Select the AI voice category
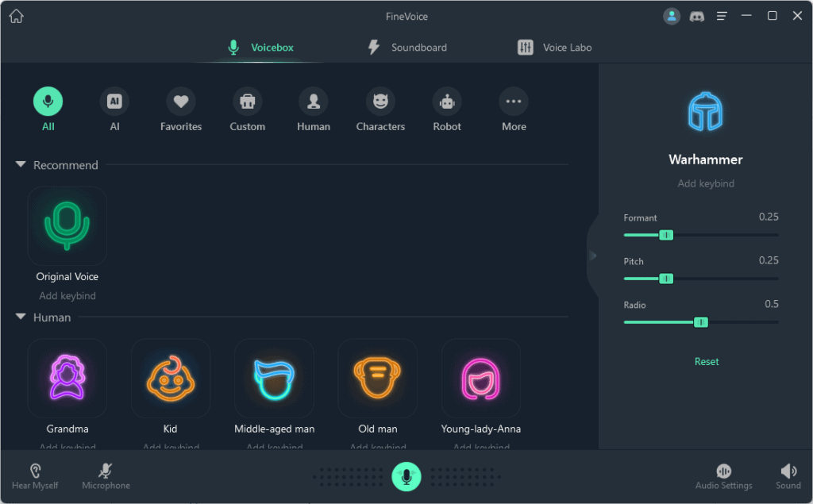The image size is (813, 504). tap(114, 101)
